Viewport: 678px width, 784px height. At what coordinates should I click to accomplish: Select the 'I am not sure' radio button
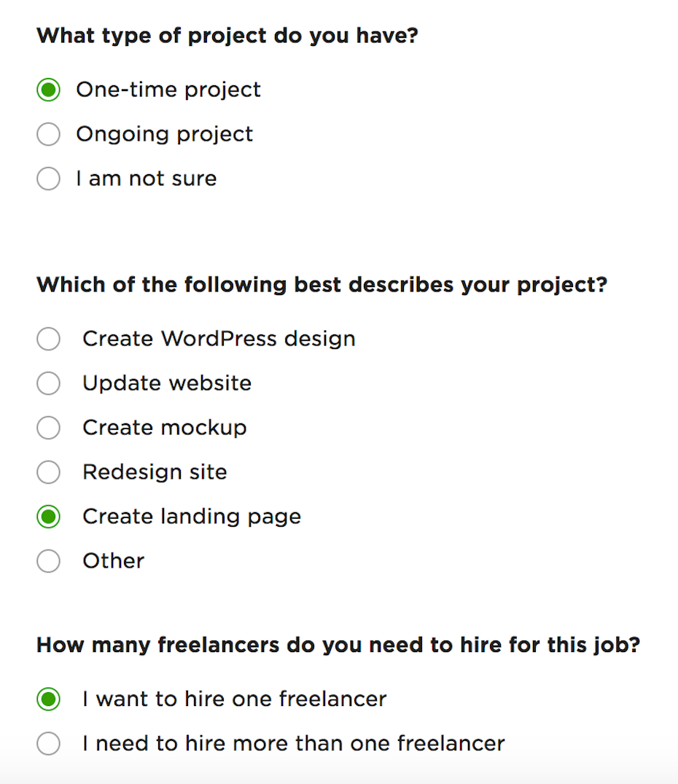48,179
